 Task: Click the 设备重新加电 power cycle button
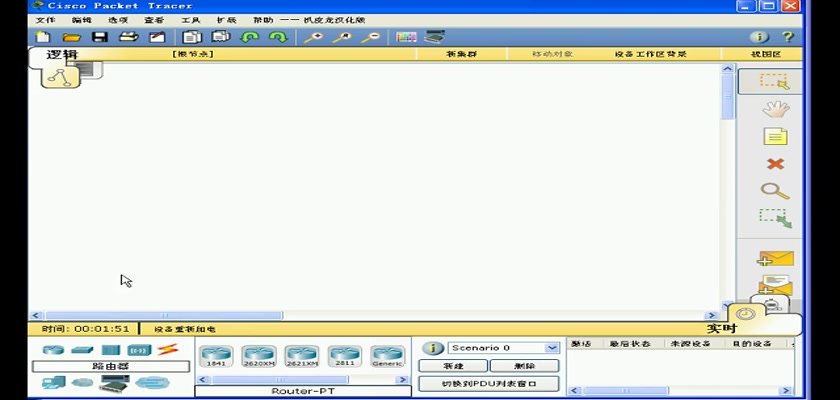click(184, 329)
